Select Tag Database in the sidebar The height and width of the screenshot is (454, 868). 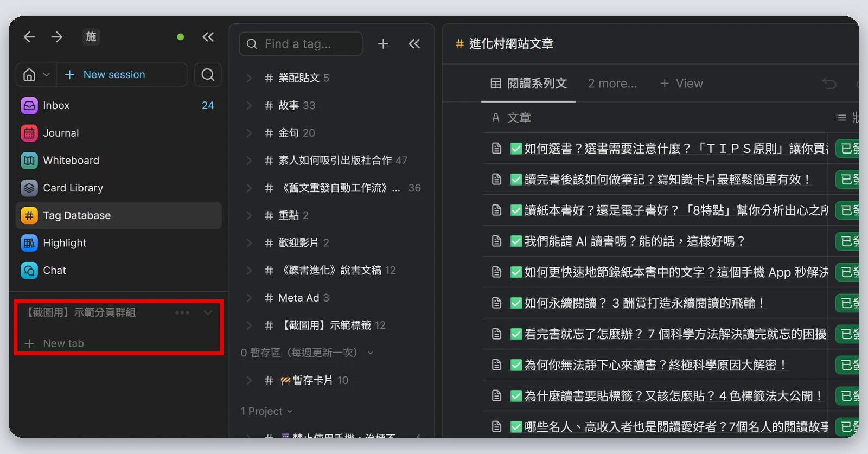pos(119,215)
